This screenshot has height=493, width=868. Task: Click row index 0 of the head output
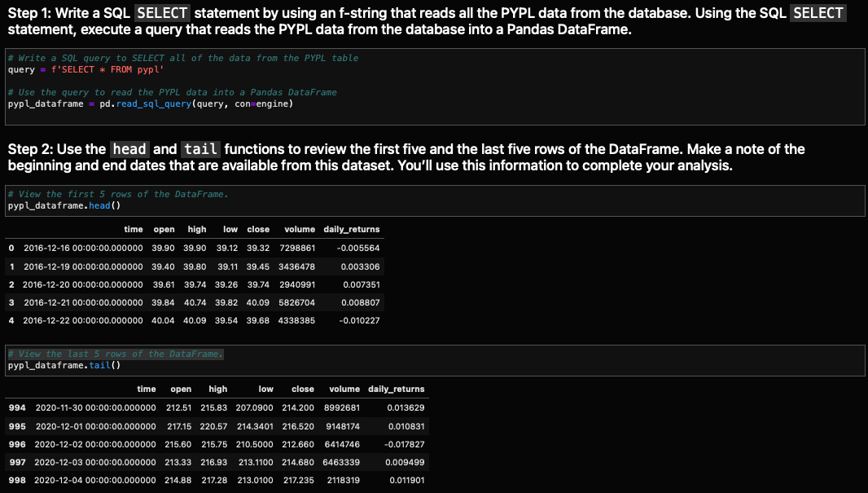pyautogui.click(x=11, y=248)
